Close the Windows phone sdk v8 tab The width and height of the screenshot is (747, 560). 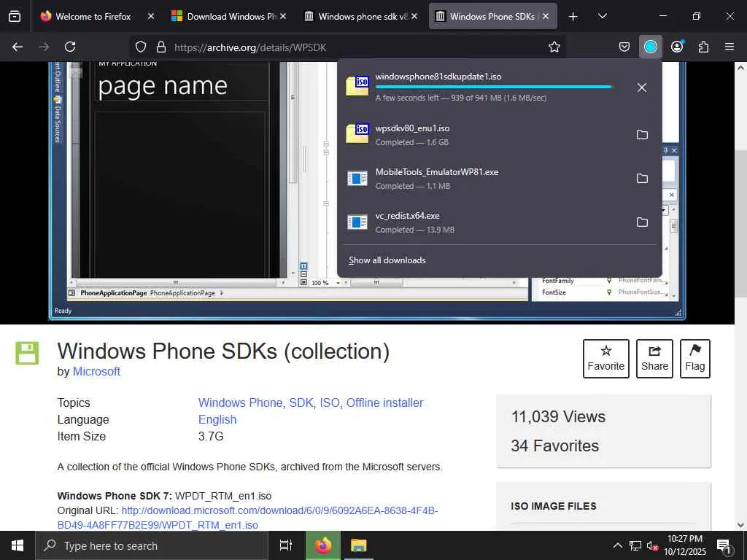click(414, 16)
